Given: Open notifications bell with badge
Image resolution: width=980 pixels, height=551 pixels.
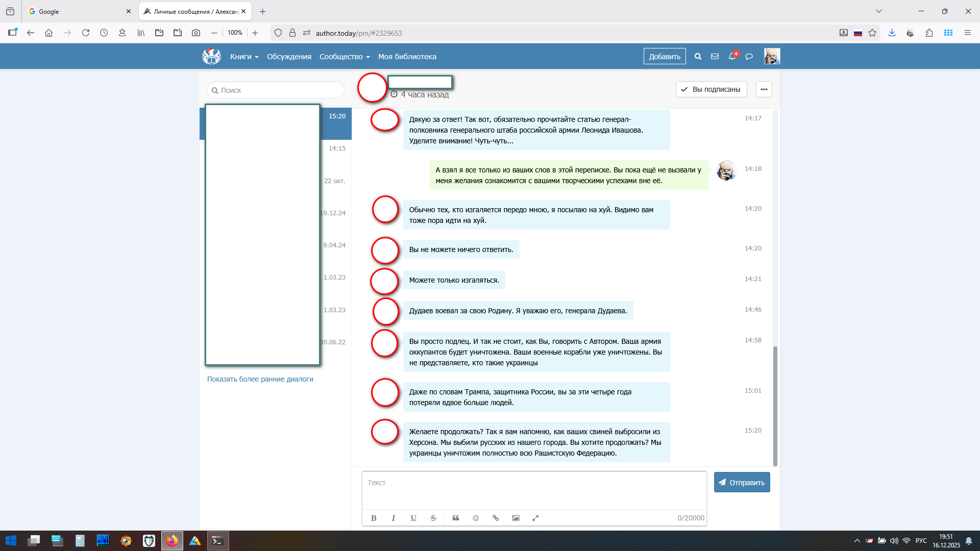Looking at the screenshot, I should [732, 56].
